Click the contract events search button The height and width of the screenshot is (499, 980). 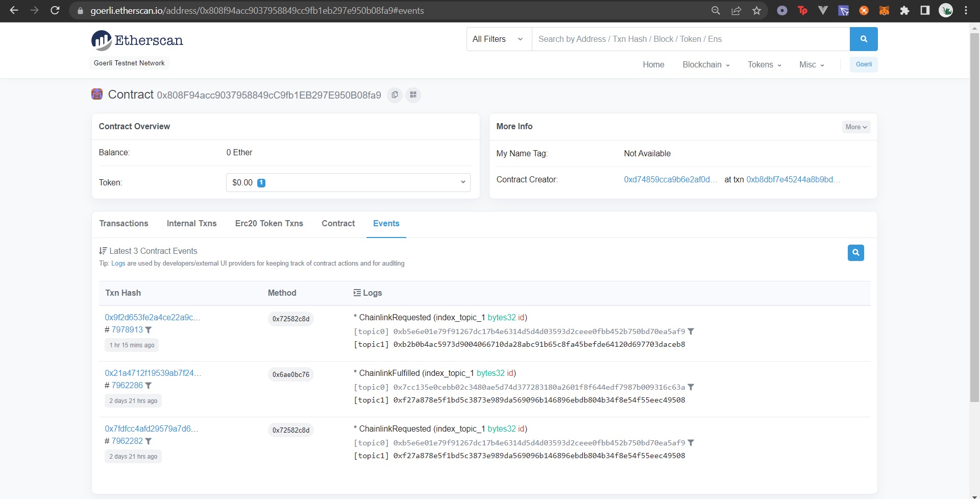[x=856, y=253]
